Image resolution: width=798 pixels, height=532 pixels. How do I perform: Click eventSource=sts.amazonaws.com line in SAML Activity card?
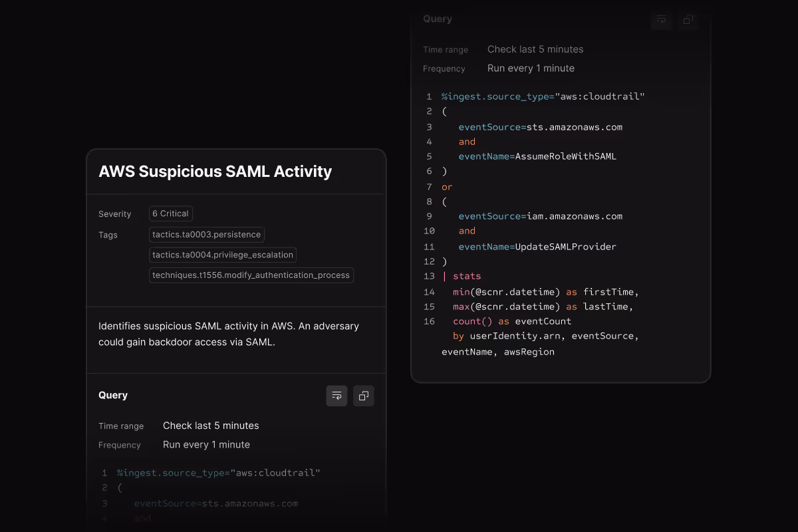[x=216, y=503]
